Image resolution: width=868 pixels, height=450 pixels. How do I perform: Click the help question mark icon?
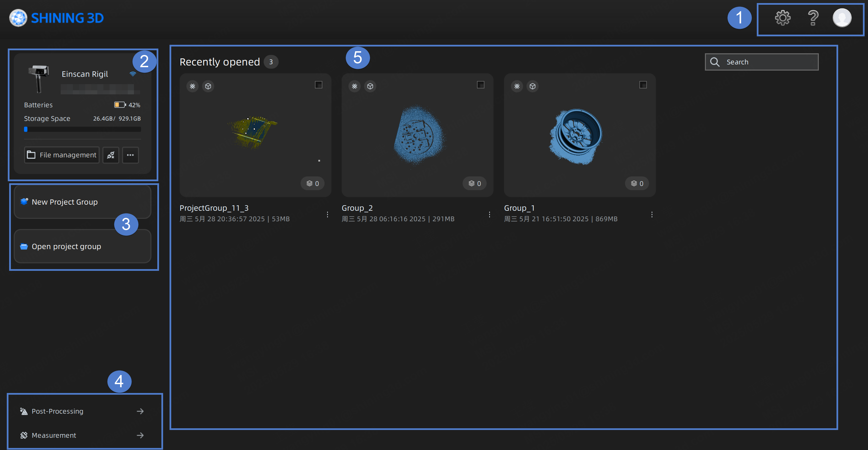[x=813, y=18]
